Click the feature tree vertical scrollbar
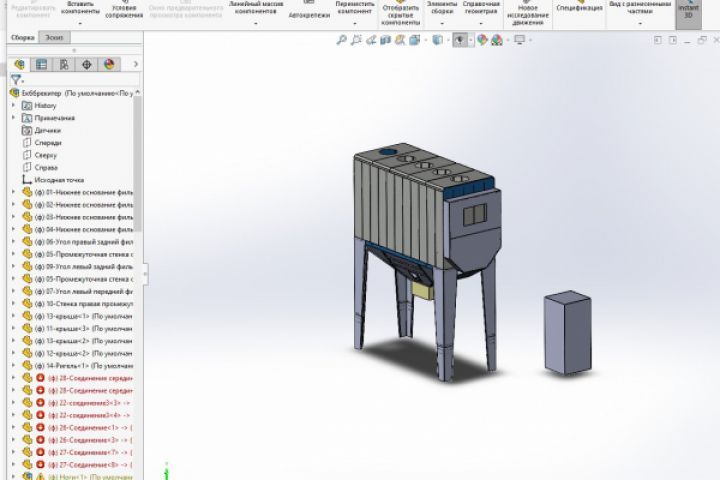Viewport: 720px width, 480px height. click(137, 163)
